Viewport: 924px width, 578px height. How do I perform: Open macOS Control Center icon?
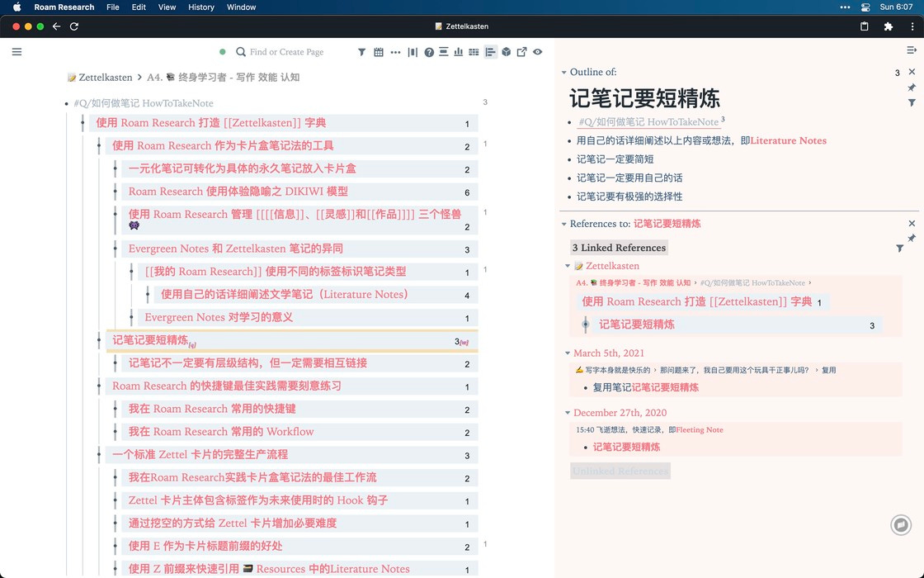pyautogui.click(x=865, y=7)
